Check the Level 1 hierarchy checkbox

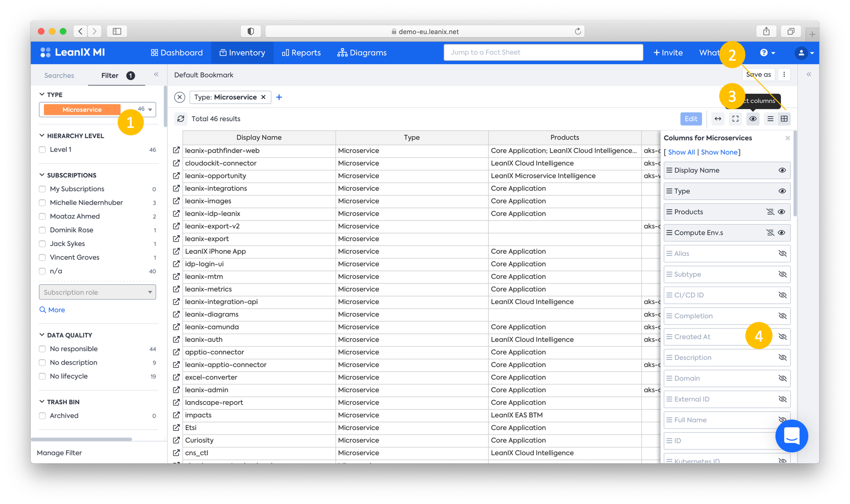[x=42, y=150]
